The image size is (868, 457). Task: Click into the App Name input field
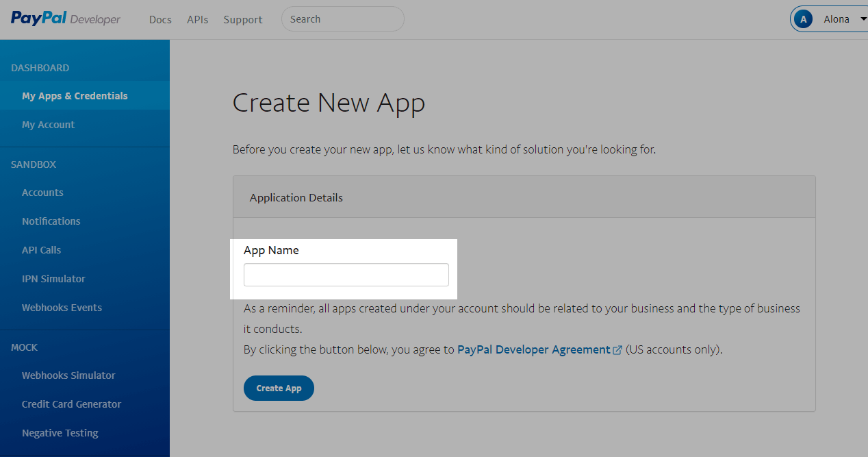(346, 275)
